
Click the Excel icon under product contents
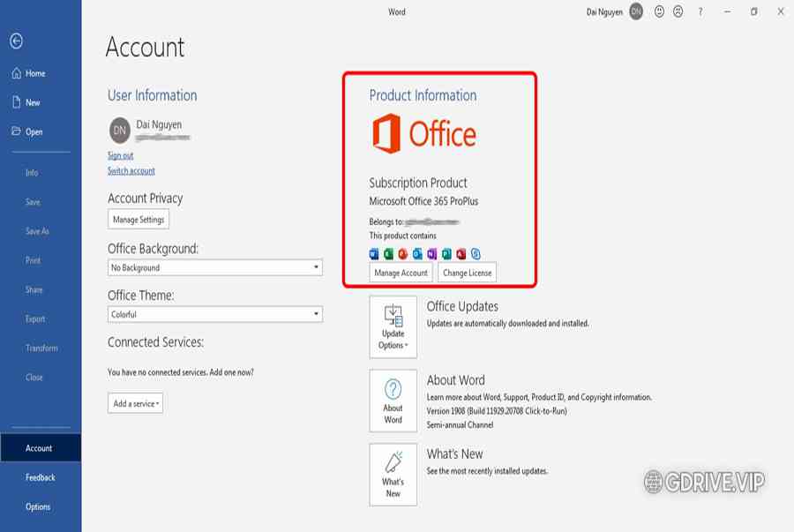388,254
